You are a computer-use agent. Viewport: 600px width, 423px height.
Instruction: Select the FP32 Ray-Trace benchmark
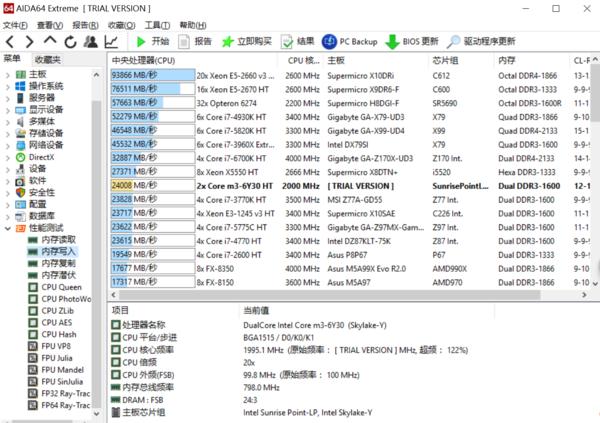click(x=59, y=394)
